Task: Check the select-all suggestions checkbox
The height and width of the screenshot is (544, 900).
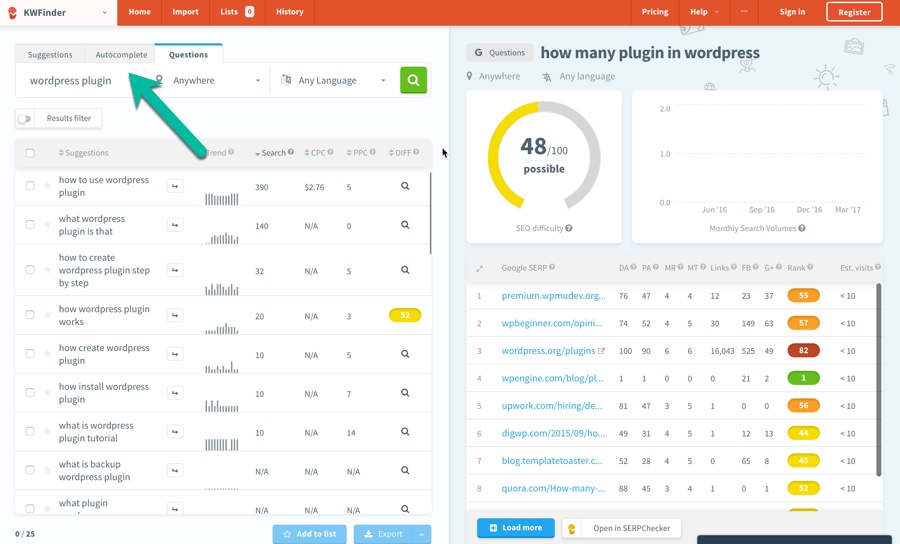Action: pos(30,153)
